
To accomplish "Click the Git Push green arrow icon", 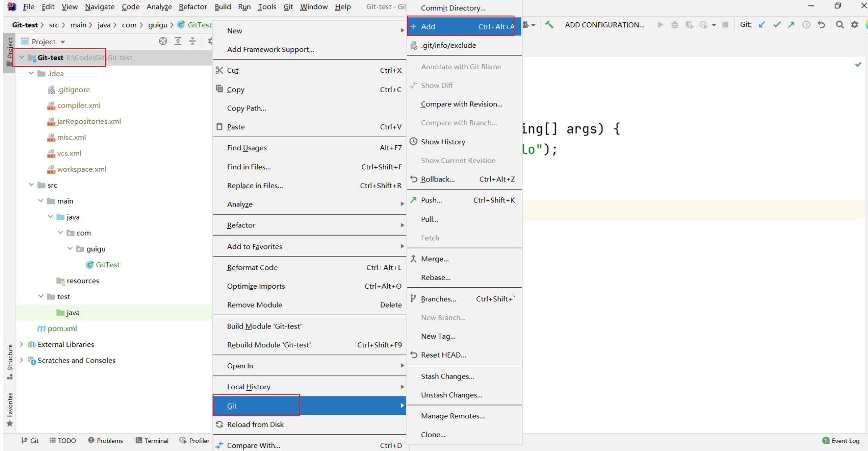I will point(791,25).
